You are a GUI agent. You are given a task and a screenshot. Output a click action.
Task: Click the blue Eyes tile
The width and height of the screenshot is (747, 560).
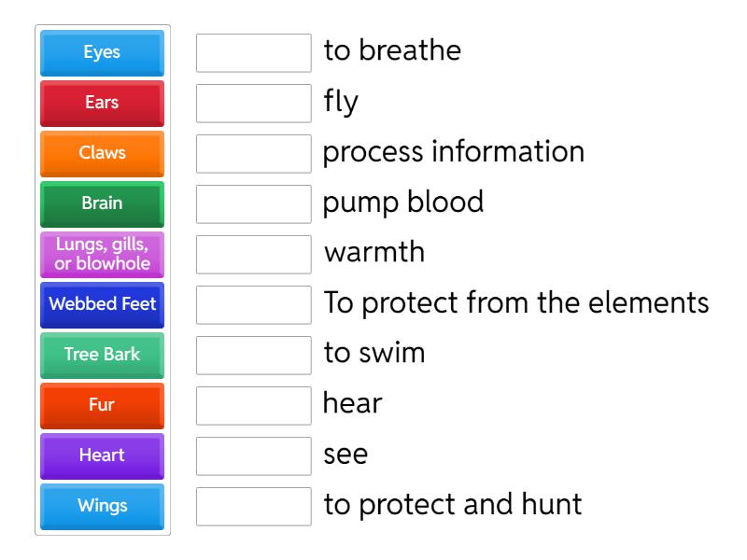pos(102,52)
